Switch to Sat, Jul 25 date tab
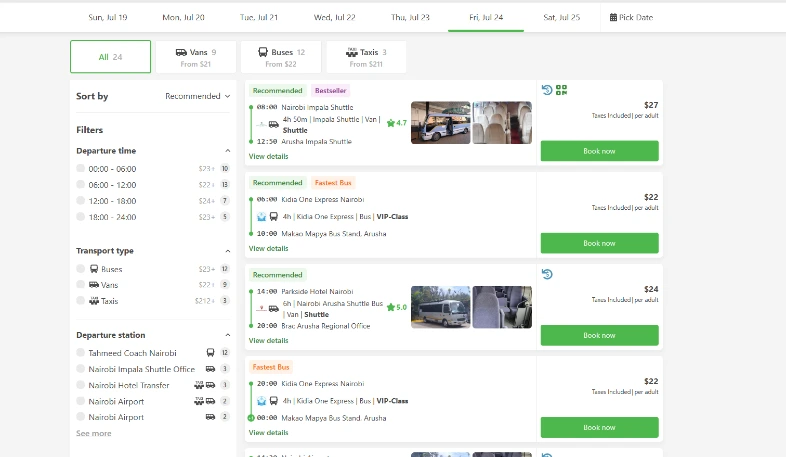 point(561,17)
